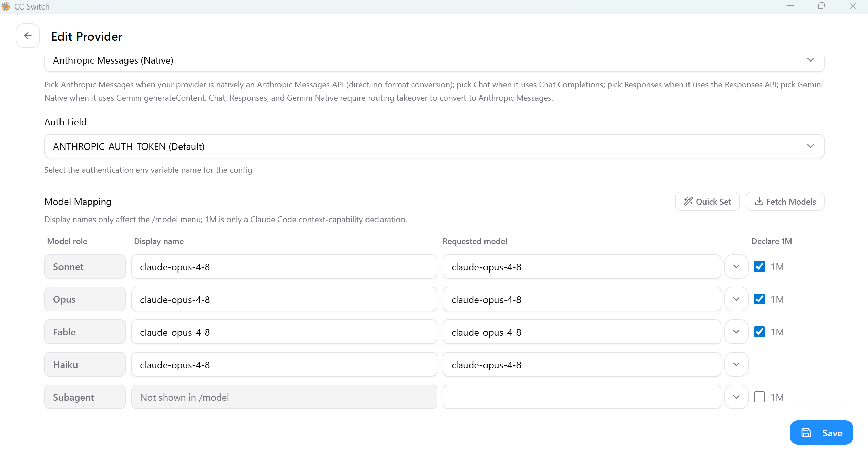Click the Model Mapping heading
The image size is (868, 455).
pos(78,202)
